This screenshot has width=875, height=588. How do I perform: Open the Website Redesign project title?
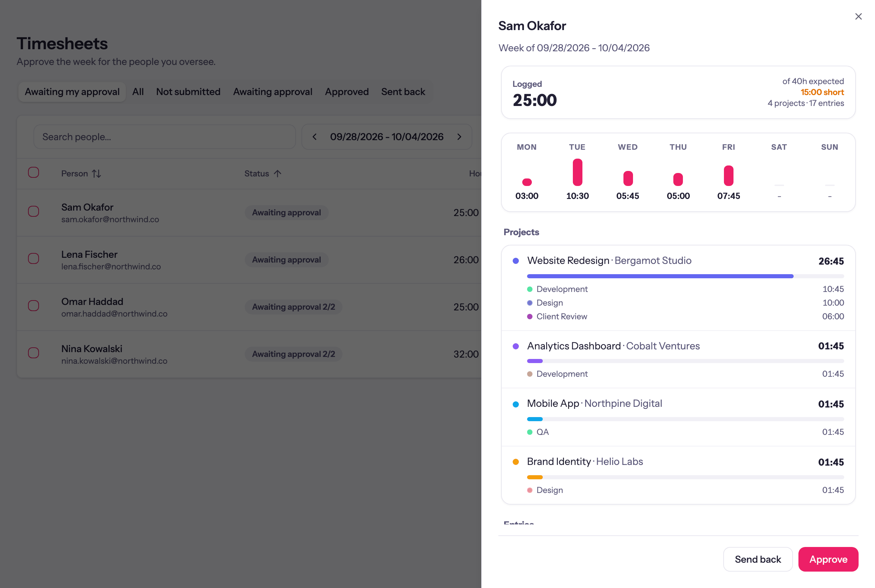tap(568, 260)
